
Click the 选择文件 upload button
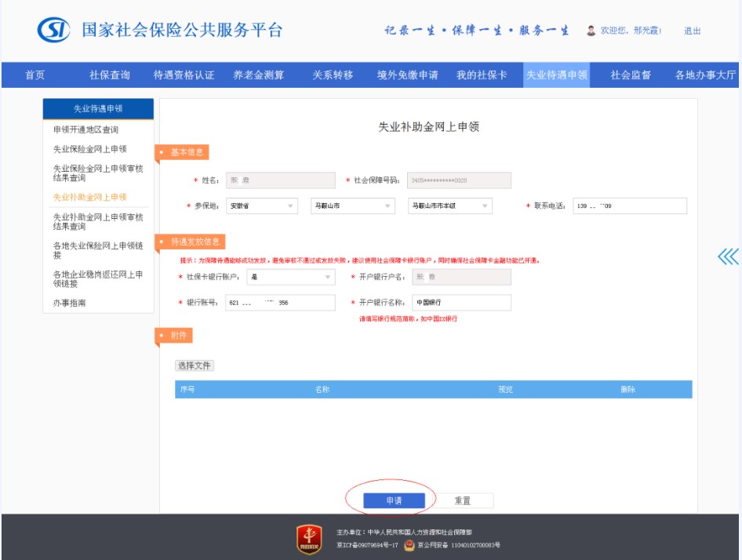195,365
